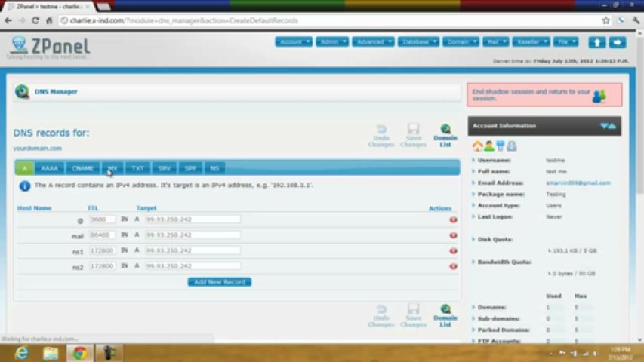Select the MX records tab
The width and height of the screenshot is (644, 362).
coord(112,168)
